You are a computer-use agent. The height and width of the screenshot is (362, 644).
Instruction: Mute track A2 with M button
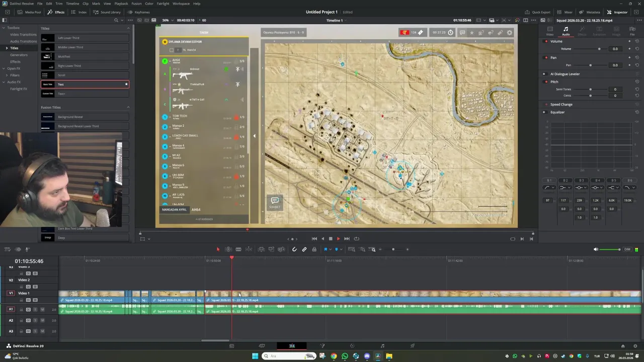tap(42, 320)
